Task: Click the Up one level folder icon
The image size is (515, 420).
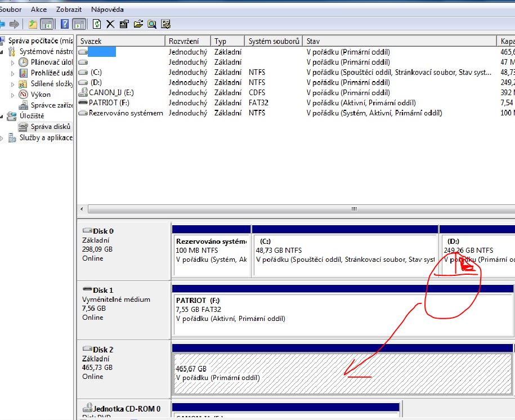Action: pos(33,24)
